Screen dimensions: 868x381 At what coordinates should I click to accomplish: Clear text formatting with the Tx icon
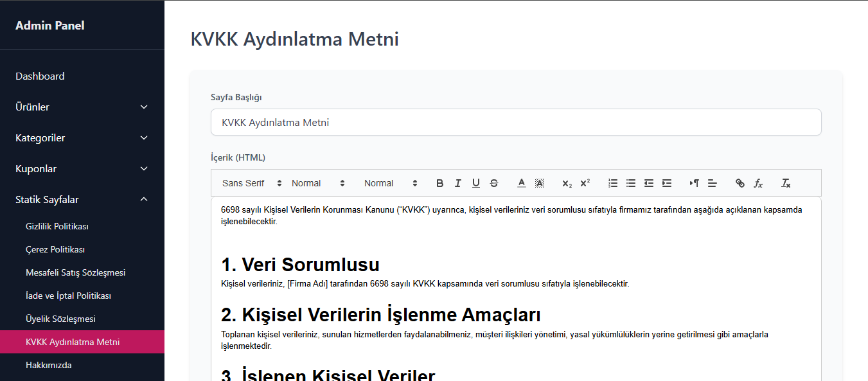(x=785, y=183)
